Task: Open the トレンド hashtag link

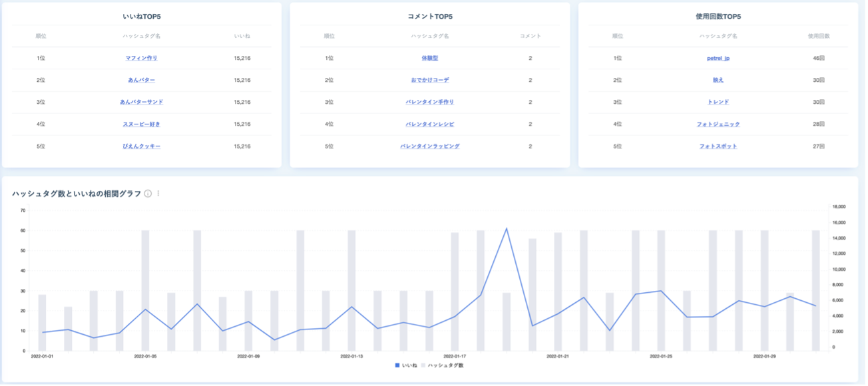Action: coord(718,102)
